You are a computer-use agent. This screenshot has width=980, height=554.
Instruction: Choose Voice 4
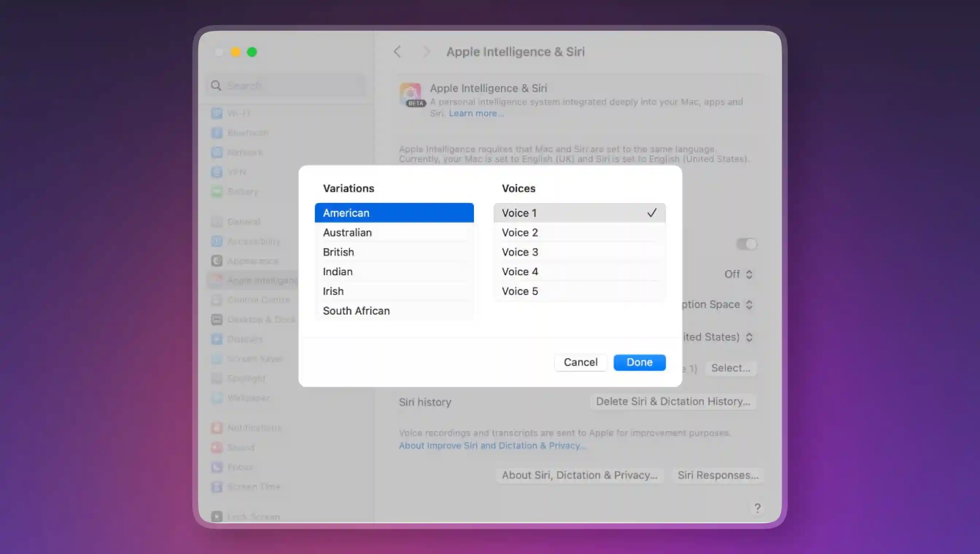click(579, 272)
